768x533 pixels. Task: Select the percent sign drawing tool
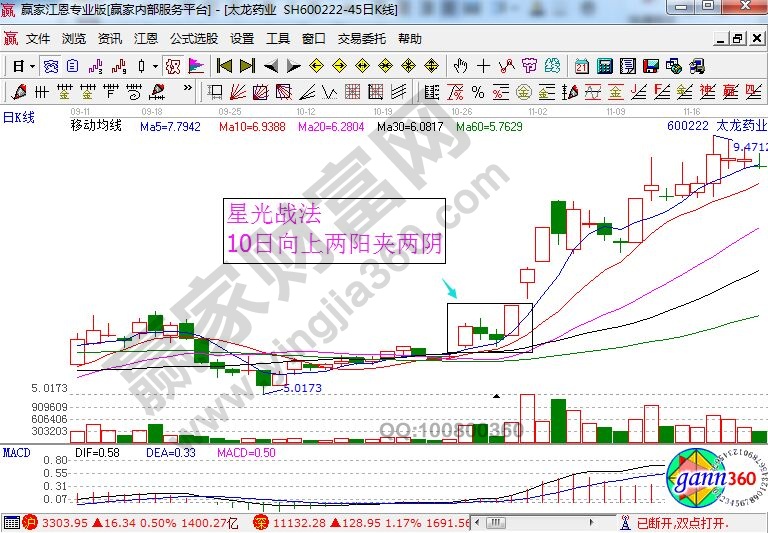click(477, 92)
